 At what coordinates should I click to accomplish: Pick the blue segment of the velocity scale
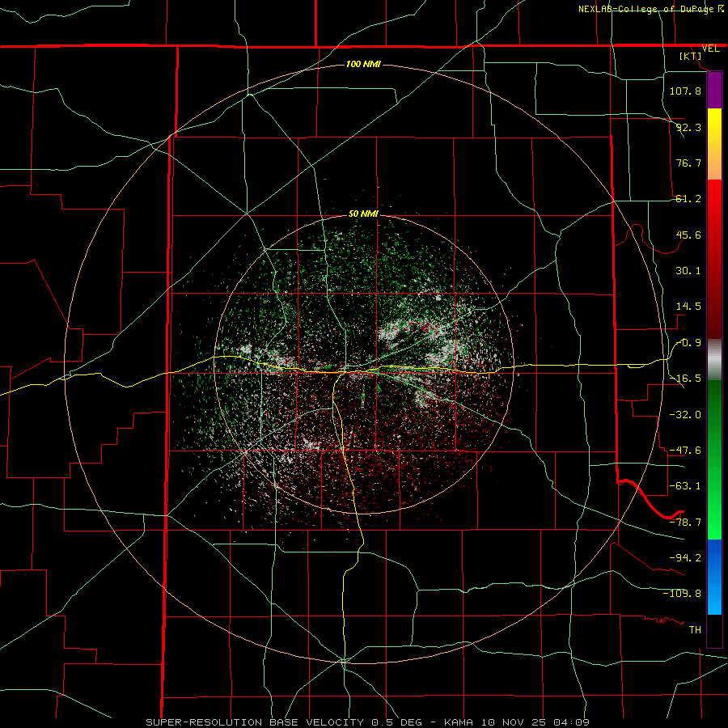coord(714,577)
